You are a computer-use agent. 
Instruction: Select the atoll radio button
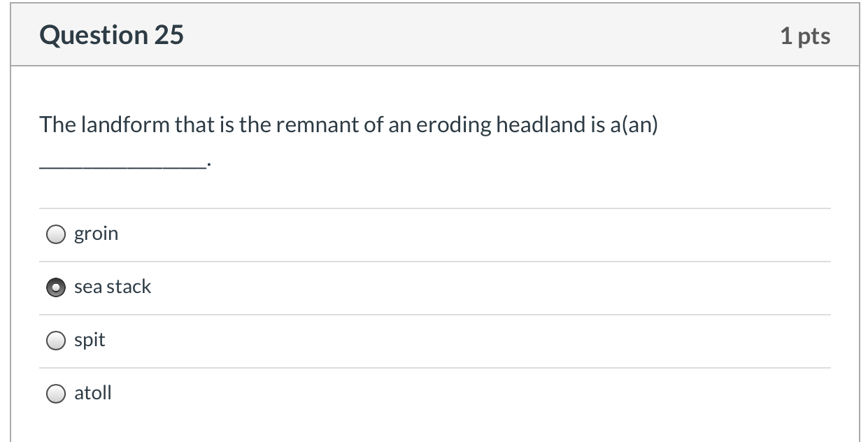(55, 393)
